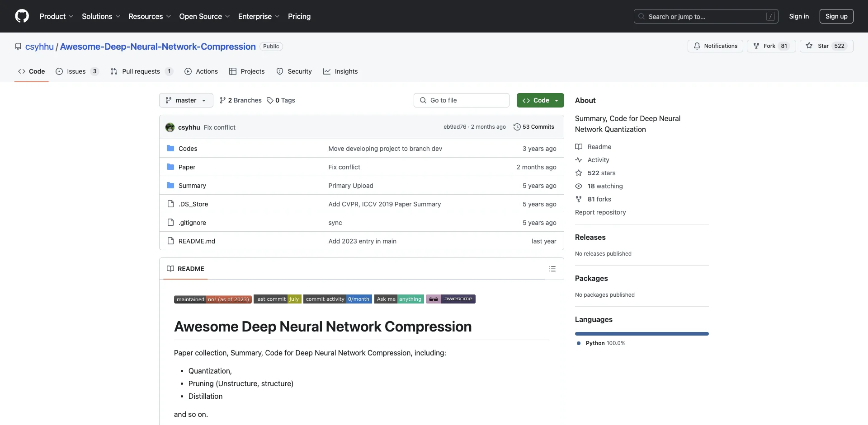
Task: Open the README outline list icon
Action: (552, 269)
